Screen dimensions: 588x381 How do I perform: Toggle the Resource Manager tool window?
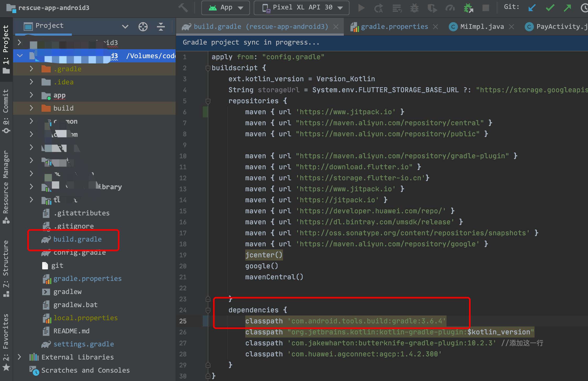(x=6, y=187)
